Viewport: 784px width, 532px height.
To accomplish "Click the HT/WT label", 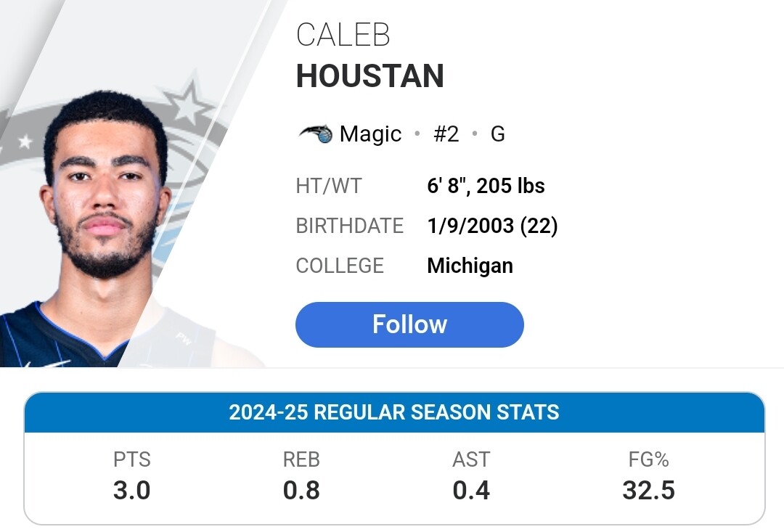I will coord(329,186).
